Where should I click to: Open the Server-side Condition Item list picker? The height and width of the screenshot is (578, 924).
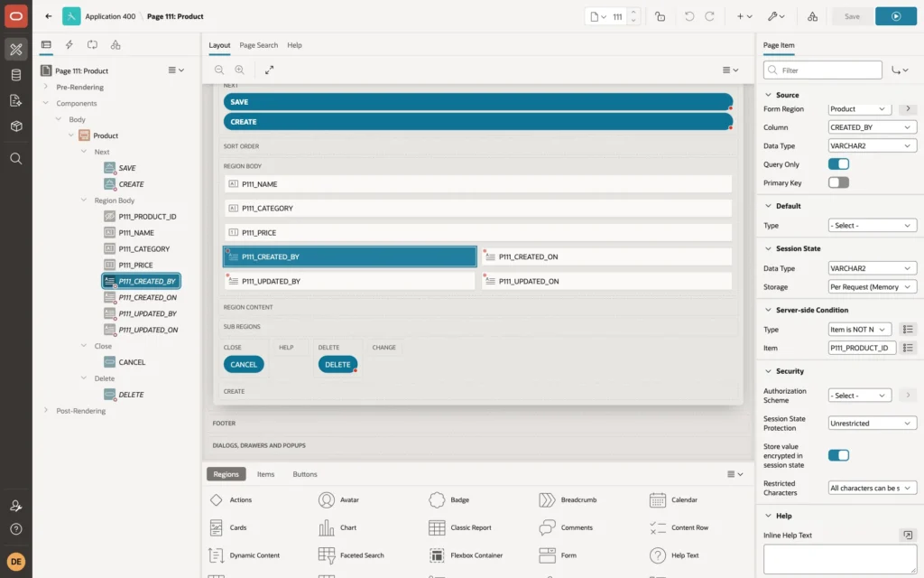pyautogui.click(x=908, y=348)
